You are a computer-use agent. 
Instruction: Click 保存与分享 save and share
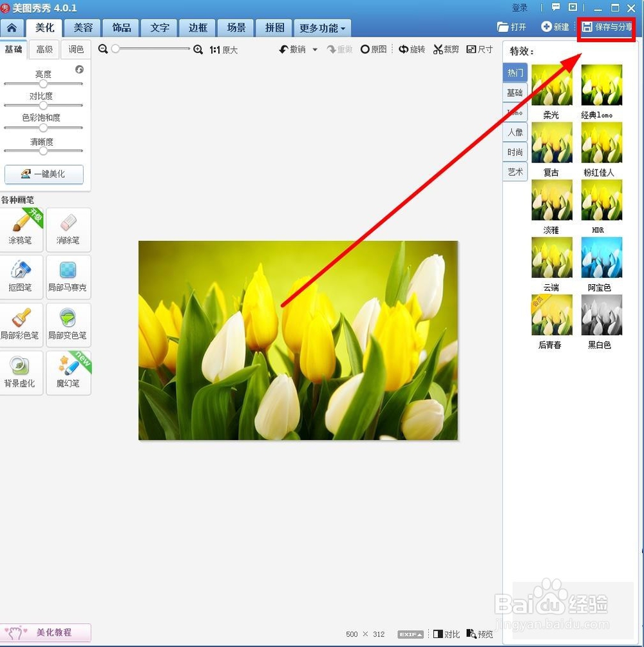pyautogui.click(x=606, y=27)
